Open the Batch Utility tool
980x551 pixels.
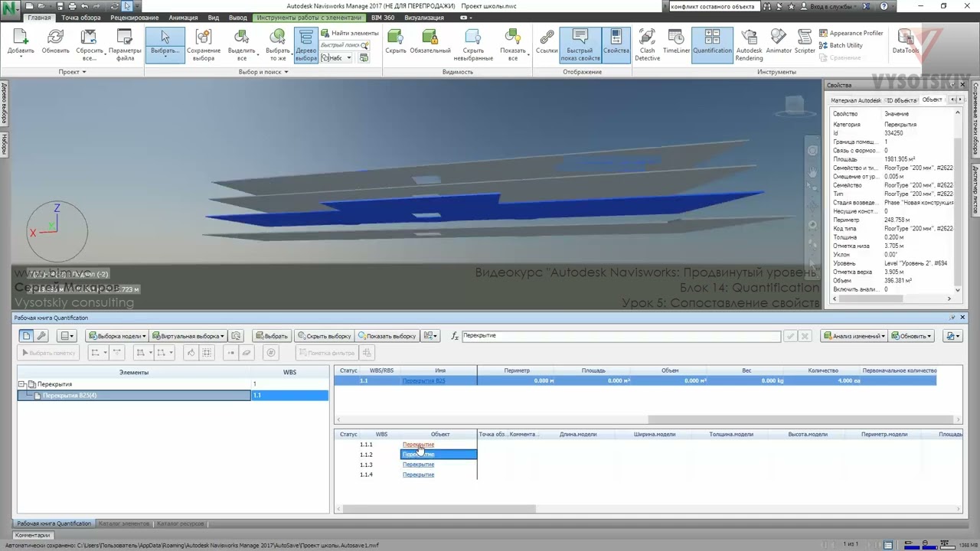coord(841,45)
